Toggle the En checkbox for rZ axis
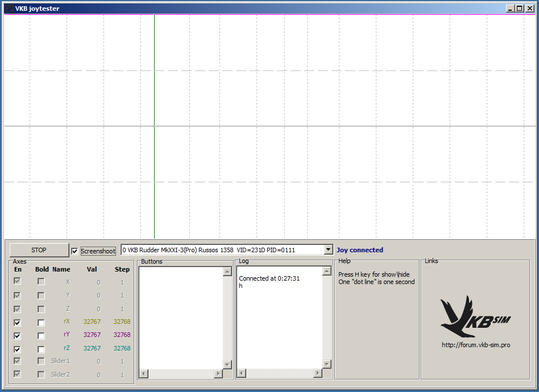 pyautogui.click(x=17, y=349)
